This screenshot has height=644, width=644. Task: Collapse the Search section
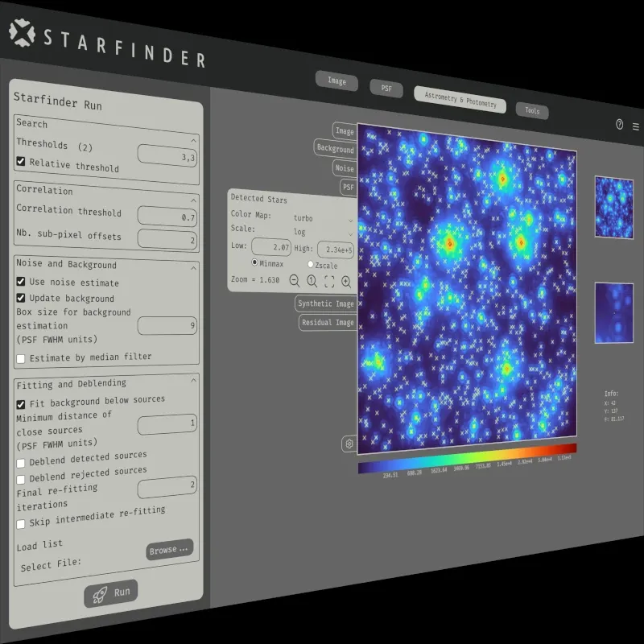click(x=193, y=141)
